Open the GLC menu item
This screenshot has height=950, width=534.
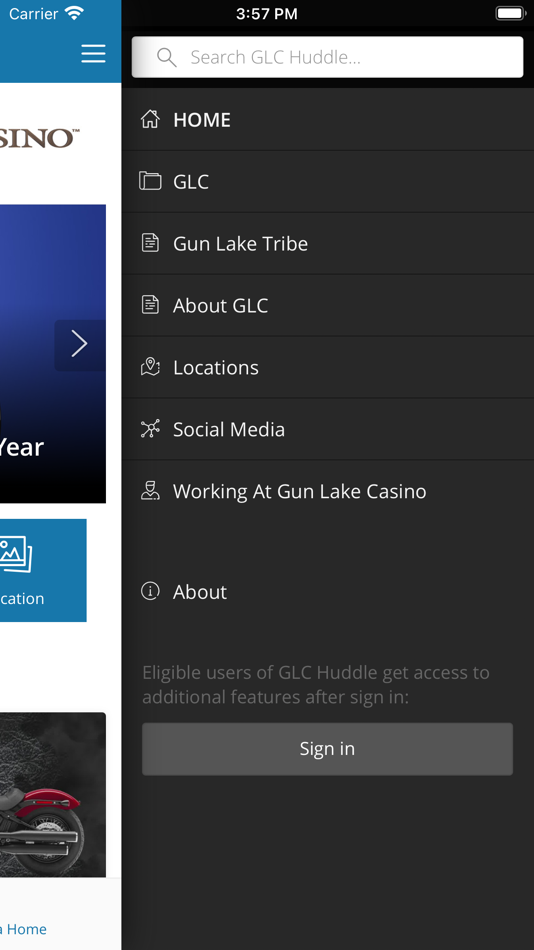coord(327,181)
